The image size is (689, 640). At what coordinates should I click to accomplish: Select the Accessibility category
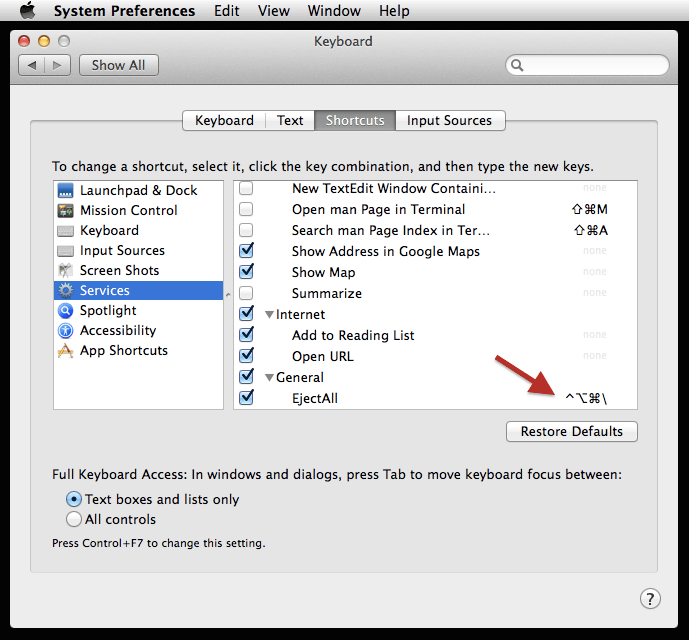coord(138,331)
